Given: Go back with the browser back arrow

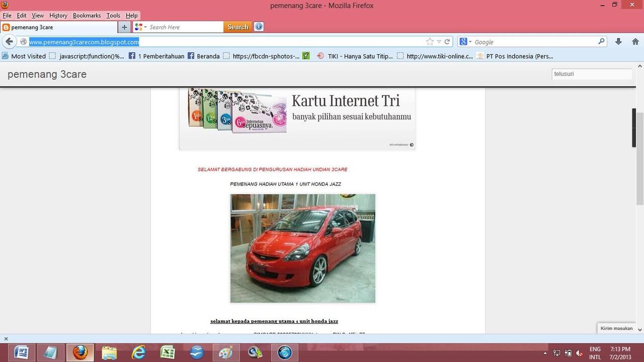Looking at the screenshot, I should tap(9, 42).
